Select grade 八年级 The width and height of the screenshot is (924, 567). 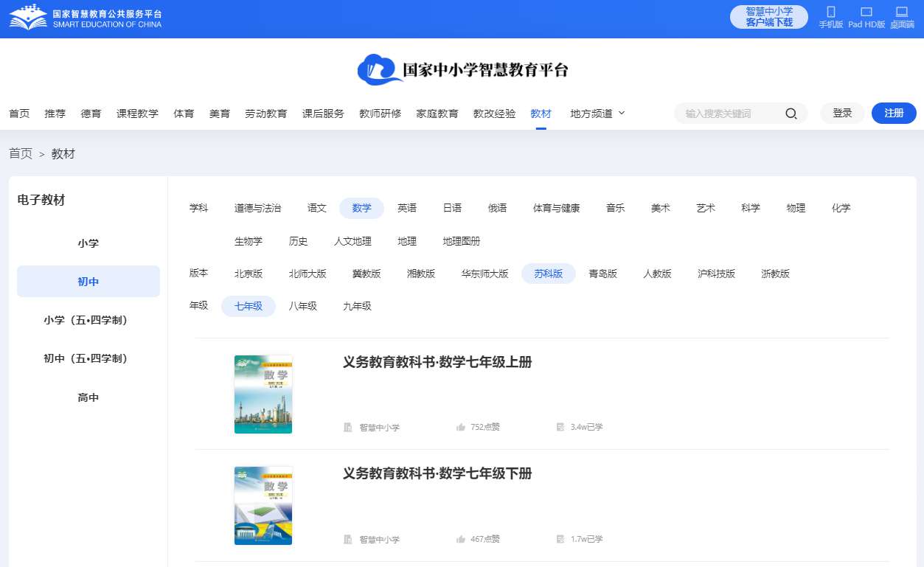302,306
